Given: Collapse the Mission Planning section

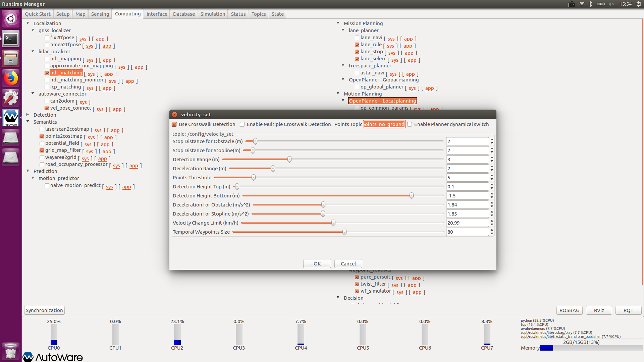Looking at the screenshot, I should 338,23.
